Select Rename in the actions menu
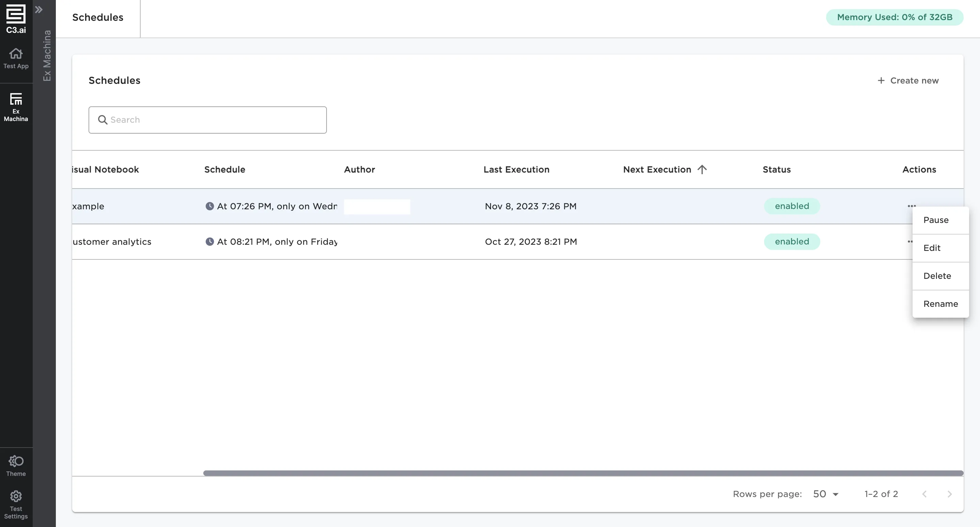980x527 pixels. coord(941,304)
